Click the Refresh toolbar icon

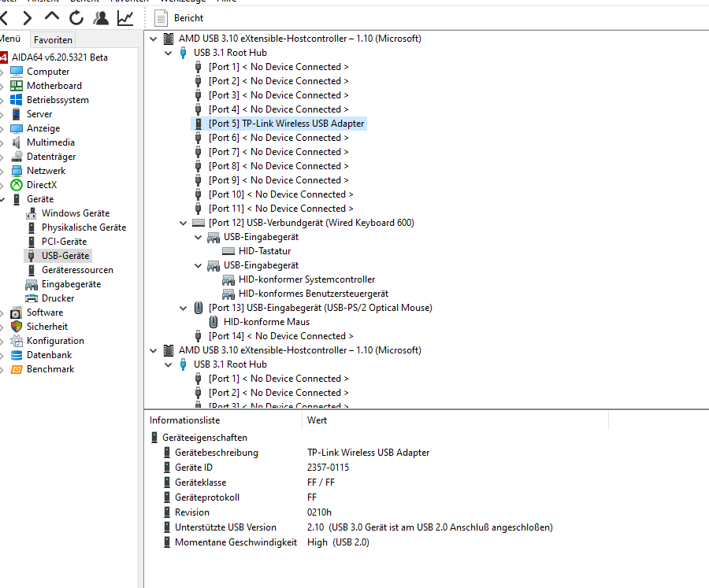coord(76,17)
